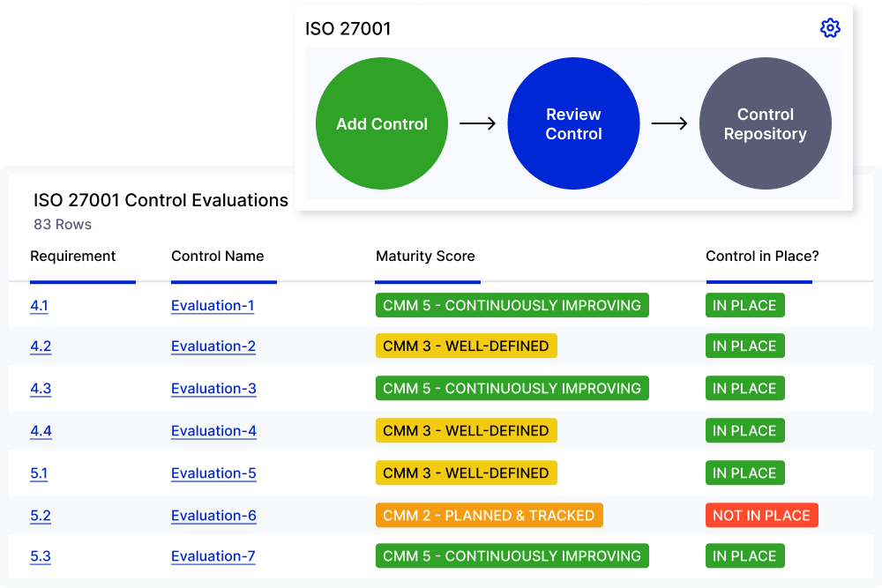Viewport: 882px width, 588px height.
Task: Sort by the Control Name column header
Action: tap(217, 257)
